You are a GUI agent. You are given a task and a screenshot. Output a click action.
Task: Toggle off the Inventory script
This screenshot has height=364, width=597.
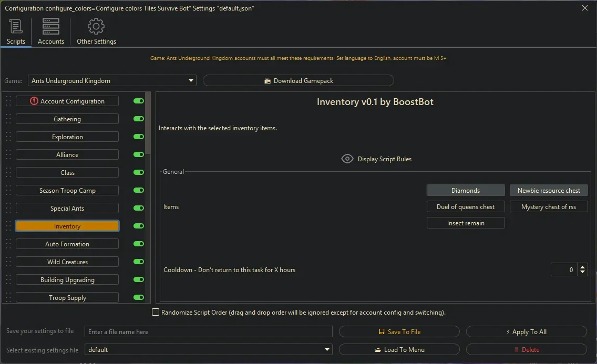click(138, 226)
